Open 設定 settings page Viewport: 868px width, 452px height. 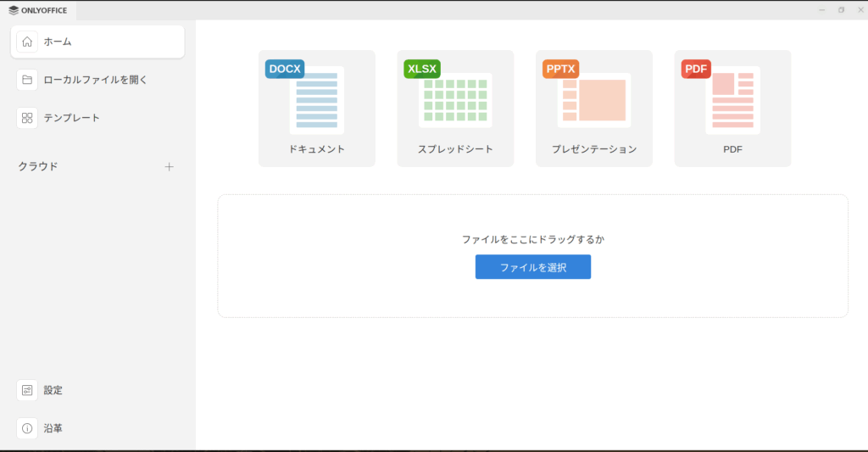tap(97, 390)
